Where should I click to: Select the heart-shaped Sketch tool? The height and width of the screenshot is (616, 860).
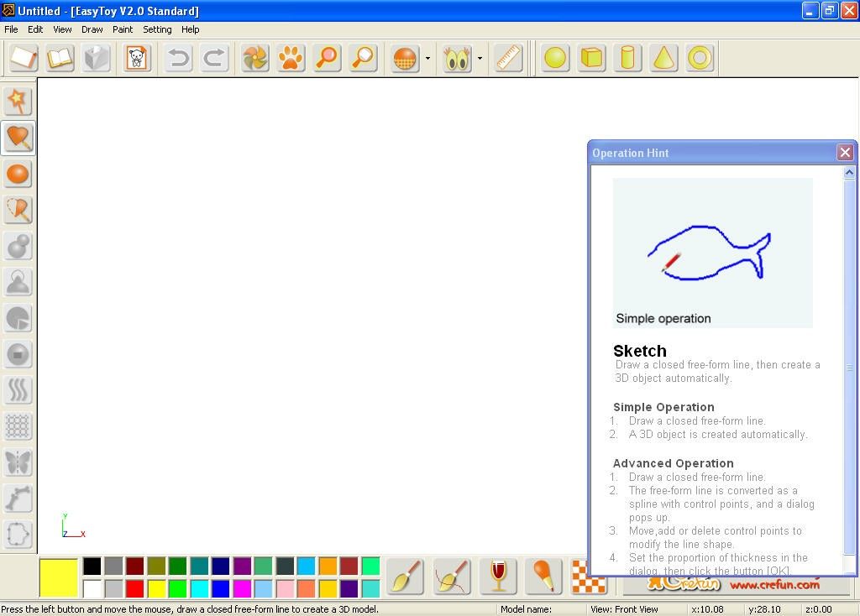(18, 138)
